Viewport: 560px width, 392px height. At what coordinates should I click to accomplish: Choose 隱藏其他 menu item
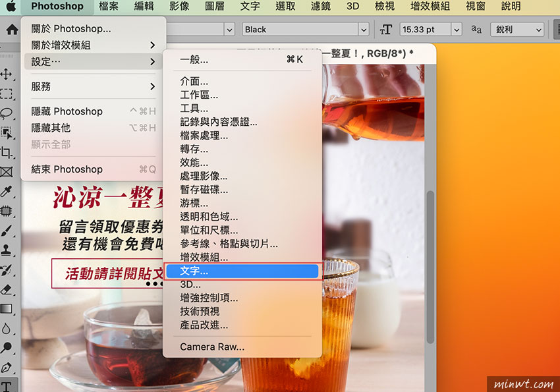coord(94,128)
